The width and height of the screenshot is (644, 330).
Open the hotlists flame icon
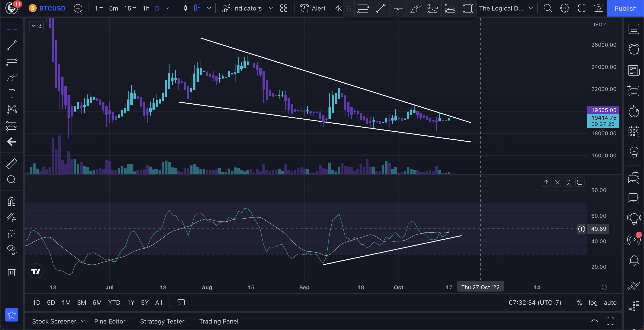pos(634,111)
